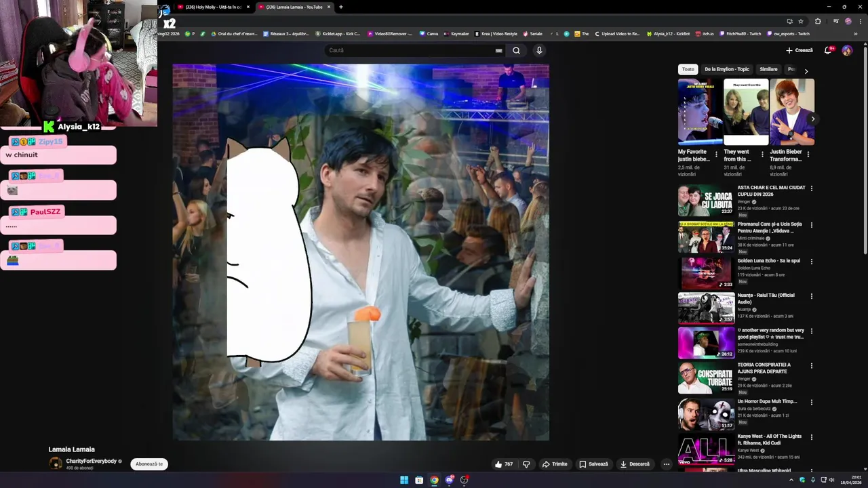Click the Descarcă download button
868x488 pixels.
tap(635, 464)
